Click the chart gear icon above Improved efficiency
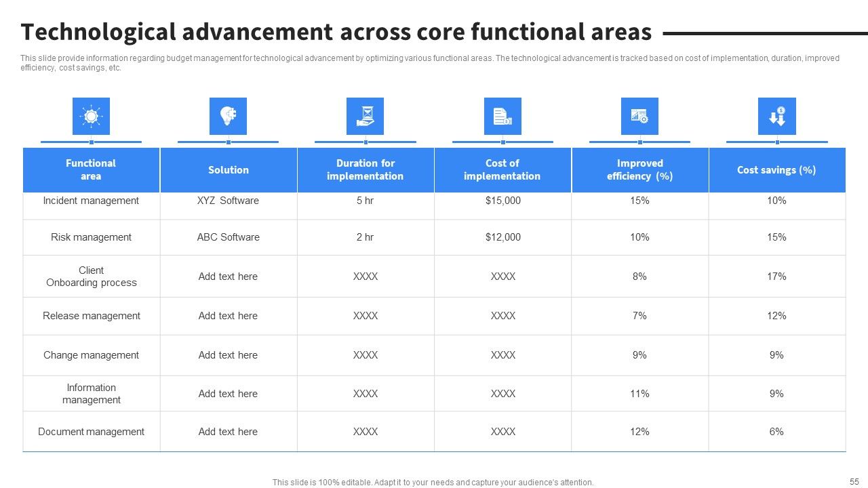The image size is (868, 488). [x=639, y=116]
